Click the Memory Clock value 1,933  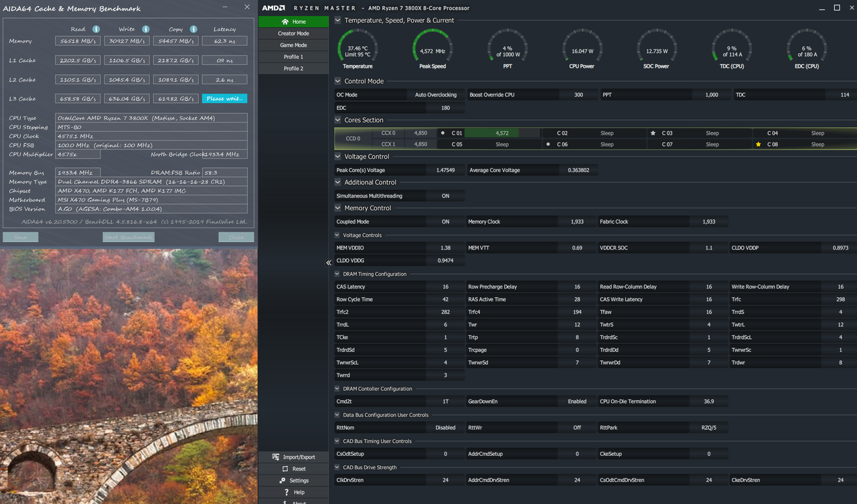click(576, 222)
